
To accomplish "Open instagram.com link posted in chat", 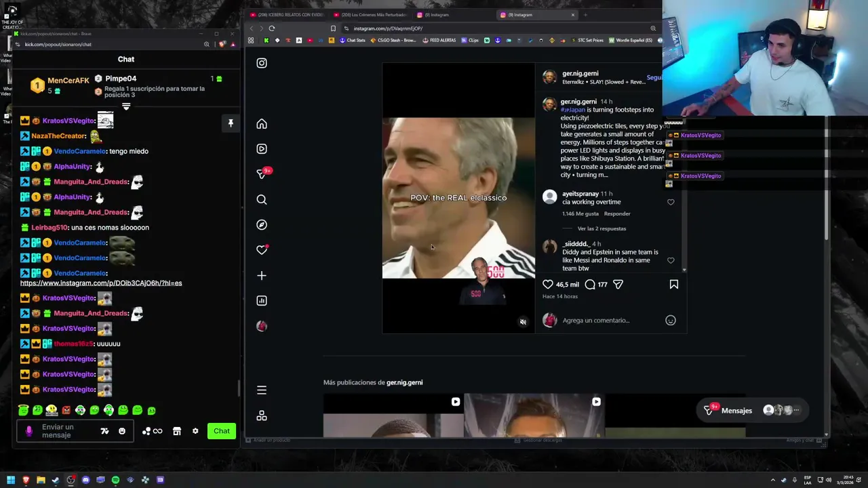I will click(101, 283).
